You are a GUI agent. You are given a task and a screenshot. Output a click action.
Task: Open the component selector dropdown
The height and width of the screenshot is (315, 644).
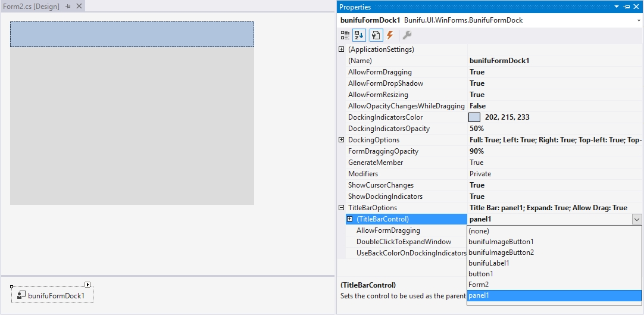tap(638, 20)
